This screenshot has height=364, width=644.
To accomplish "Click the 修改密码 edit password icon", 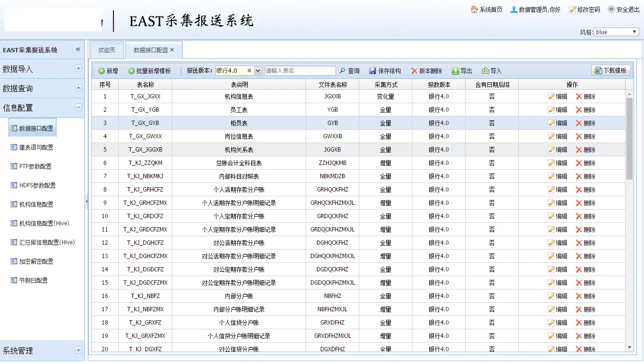I will coord(572,10).
